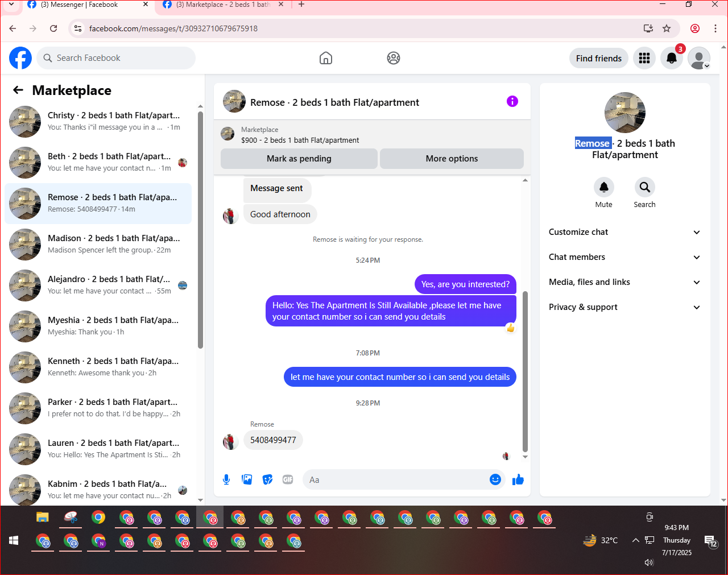Image resolution: width=728 pixels, height=575 pixels.
Task: Open the Lauren conversation
Action: (98, 449)
